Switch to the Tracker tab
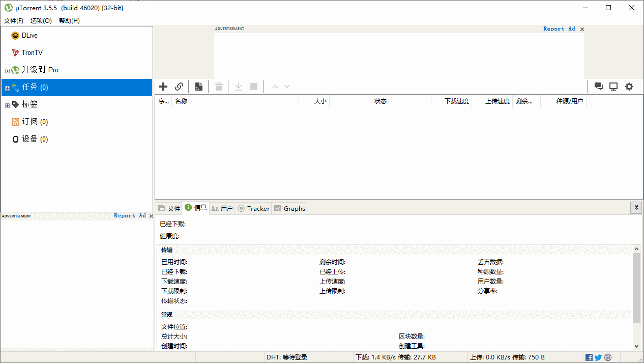This screenshot has width=644, height=363. [253, 208]
